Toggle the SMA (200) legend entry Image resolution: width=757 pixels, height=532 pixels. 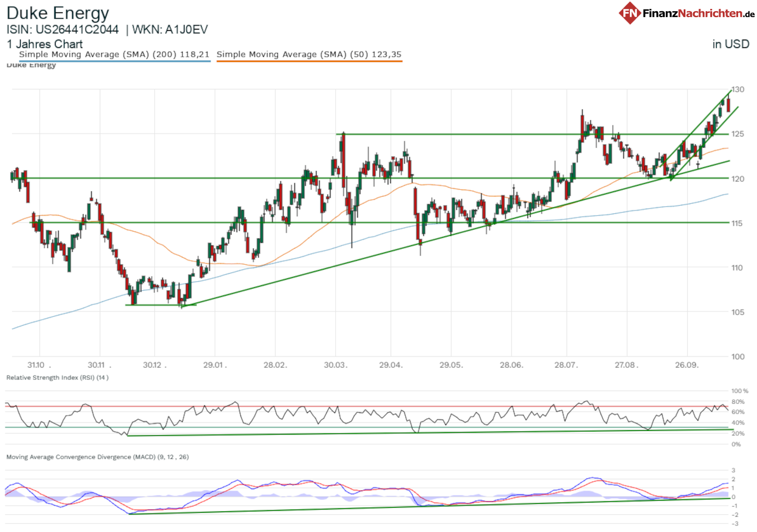(x=114, y=54)
